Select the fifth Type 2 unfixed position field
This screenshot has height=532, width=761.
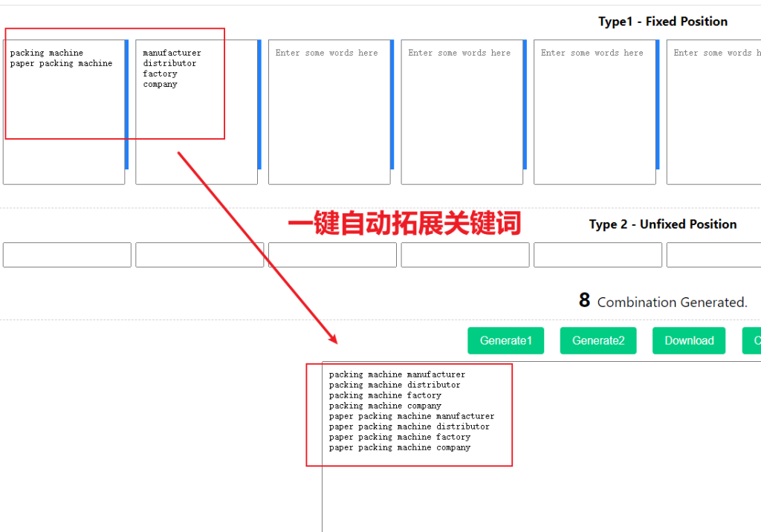point(598,255)
